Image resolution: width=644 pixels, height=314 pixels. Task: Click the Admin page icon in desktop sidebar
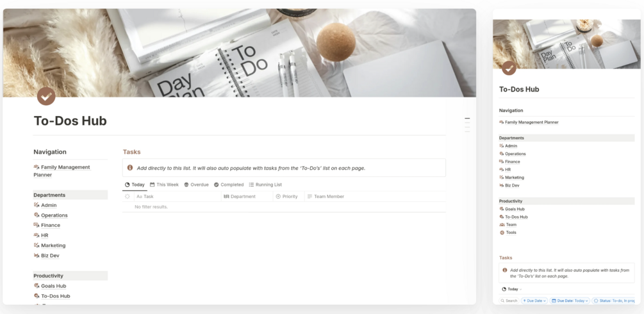pyautogui.click(x=37, y=205)
